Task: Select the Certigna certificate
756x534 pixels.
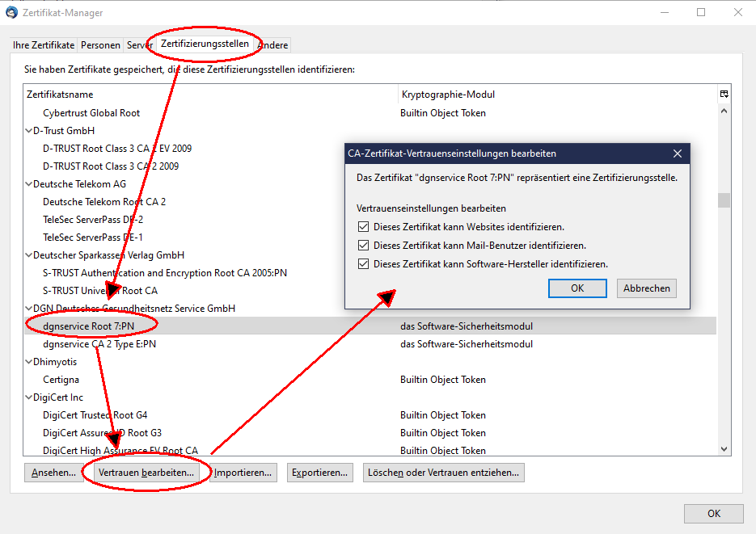Action: pos(61,380)
